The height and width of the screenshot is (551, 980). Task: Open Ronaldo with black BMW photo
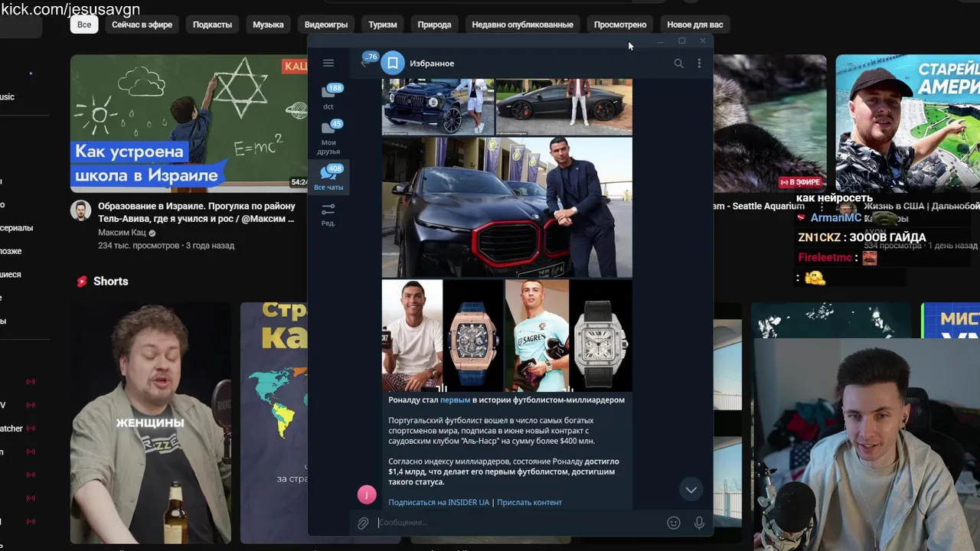click(x=507, y=207)
